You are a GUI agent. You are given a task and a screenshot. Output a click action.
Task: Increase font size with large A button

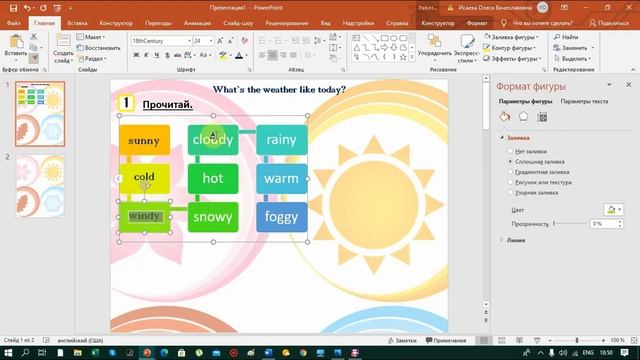[x=220, y=41]
